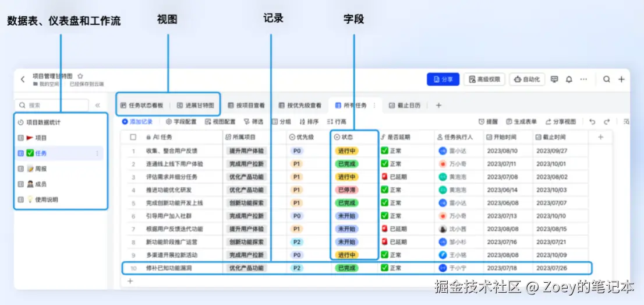Click the 任务执行人 column header

[x=459, y=137]
